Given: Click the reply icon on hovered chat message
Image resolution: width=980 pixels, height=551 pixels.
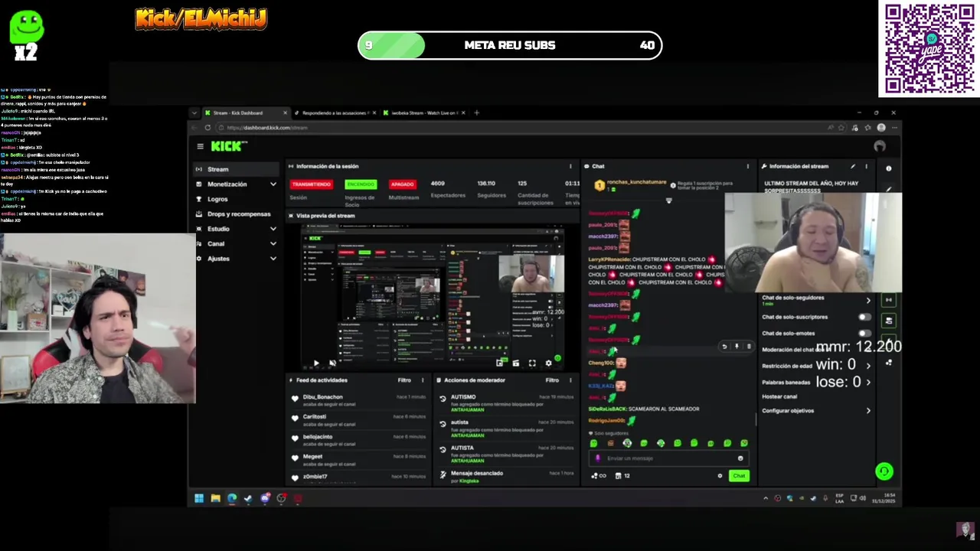Looking at the screenshot, I should pyautogui.click(x=724, y=347).
